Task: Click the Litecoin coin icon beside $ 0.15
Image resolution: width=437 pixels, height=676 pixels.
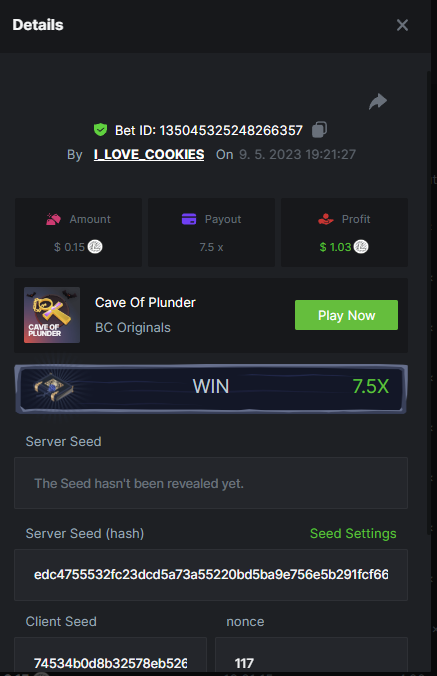Action: tap(95, 247)
